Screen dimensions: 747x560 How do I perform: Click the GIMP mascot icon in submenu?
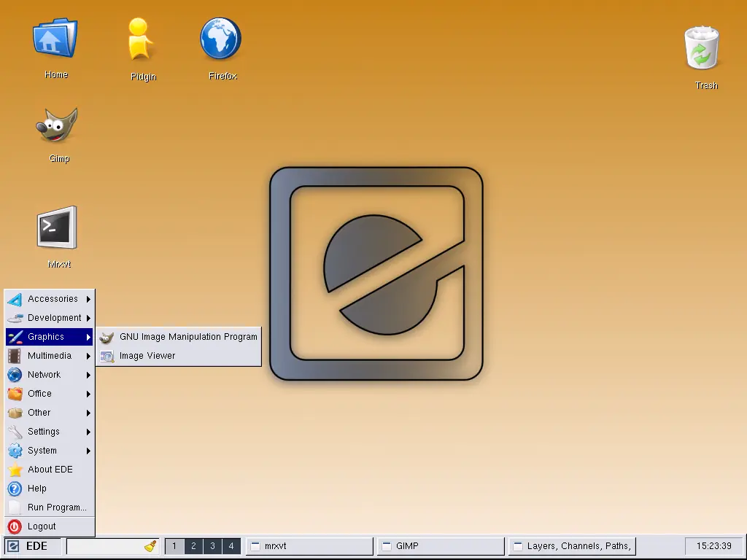107,337
